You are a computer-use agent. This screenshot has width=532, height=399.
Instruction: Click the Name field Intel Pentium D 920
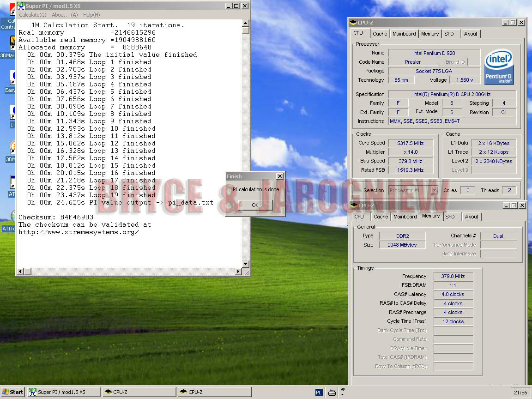point(434,53)
